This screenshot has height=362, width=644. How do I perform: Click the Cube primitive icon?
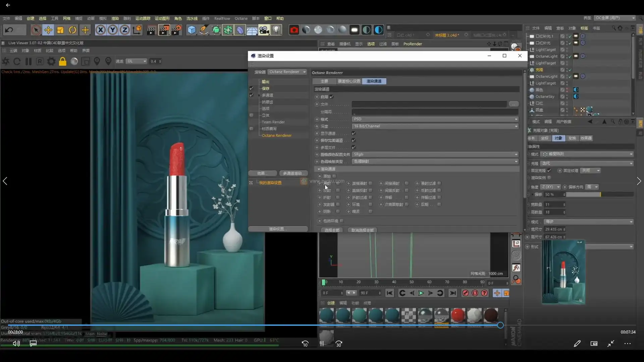(x=192, y=30)
